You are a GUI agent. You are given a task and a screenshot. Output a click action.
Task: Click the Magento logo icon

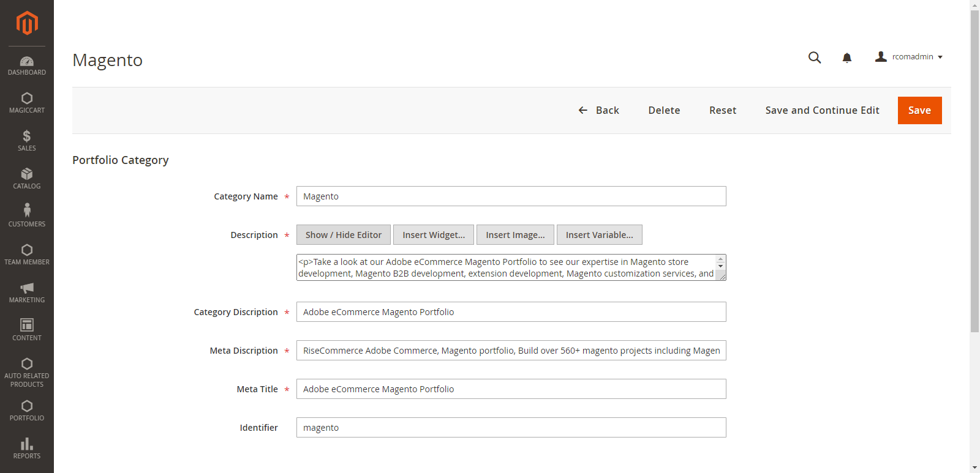click(x=27, y=23)
